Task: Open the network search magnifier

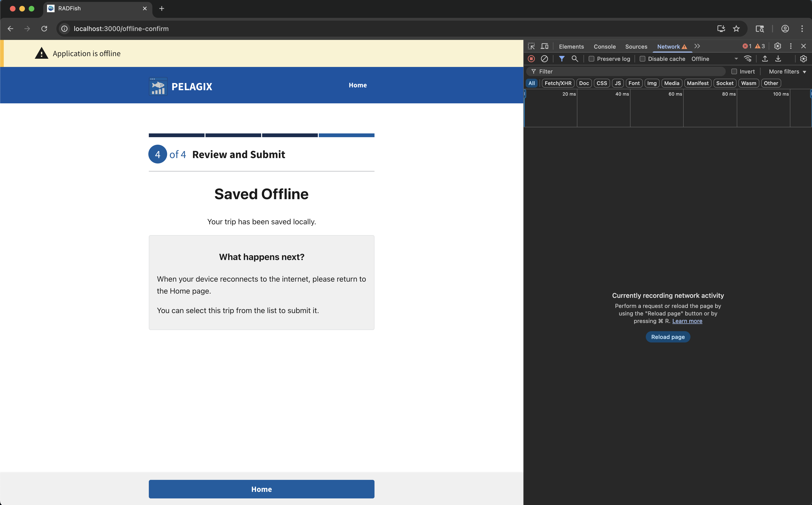Action: [x=575, y=59]
